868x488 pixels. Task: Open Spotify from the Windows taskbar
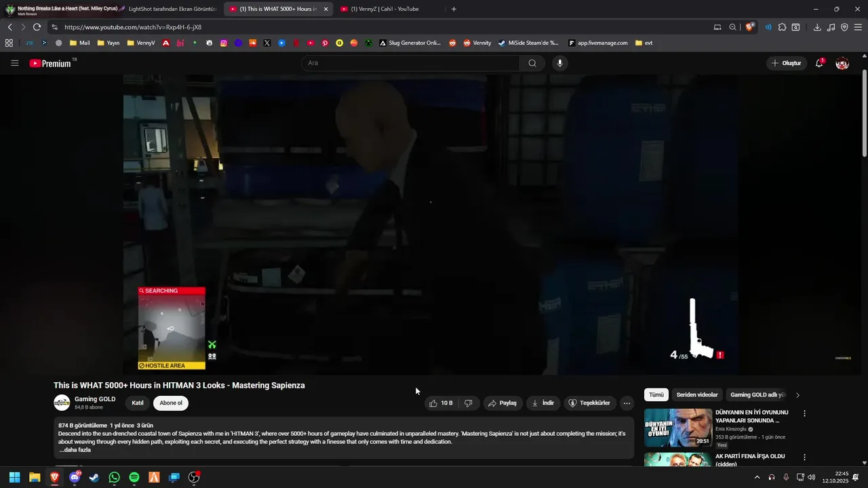click(x=134, y=477)
